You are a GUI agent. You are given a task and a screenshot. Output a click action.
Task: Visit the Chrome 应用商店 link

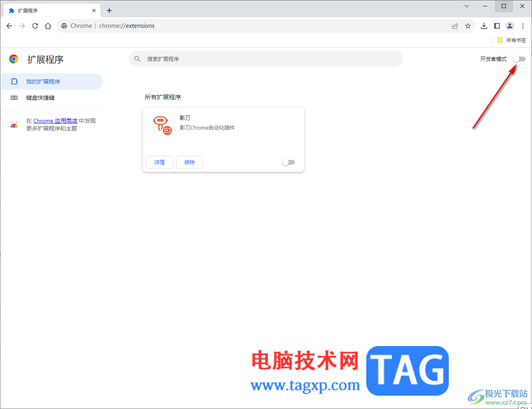(x=55, y=120)
